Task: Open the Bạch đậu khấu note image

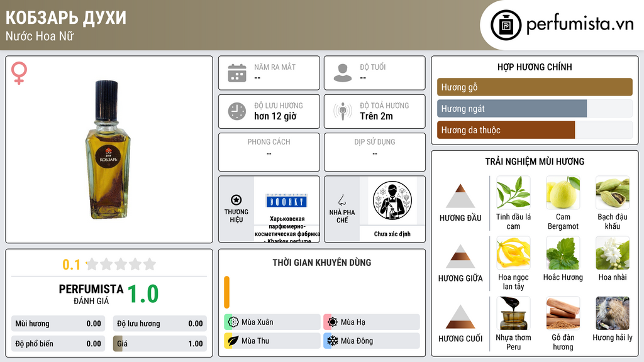Action: 613,192
